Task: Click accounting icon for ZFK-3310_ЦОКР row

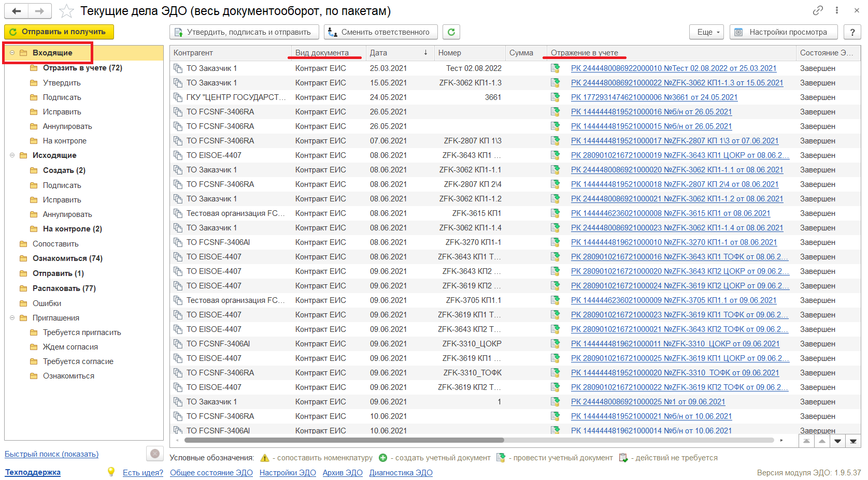Action: [x=556, y=344]
